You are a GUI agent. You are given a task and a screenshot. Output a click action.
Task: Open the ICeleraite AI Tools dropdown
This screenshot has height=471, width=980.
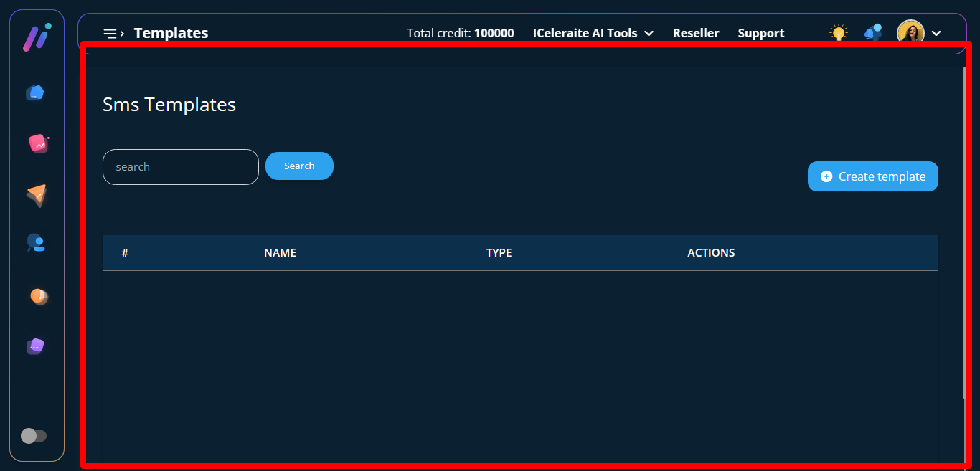tap(593, 33)
